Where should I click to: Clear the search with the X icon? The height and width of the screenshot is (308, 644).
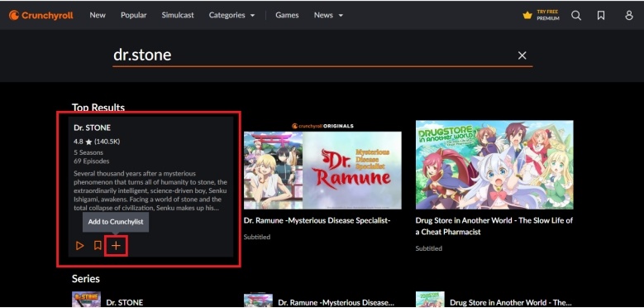[x=522, y=55]
